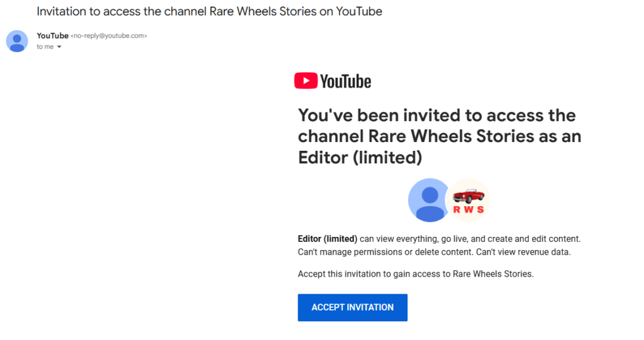Click the bold "Editor (limited)" text in the description
644x340 pixels.
327,239
